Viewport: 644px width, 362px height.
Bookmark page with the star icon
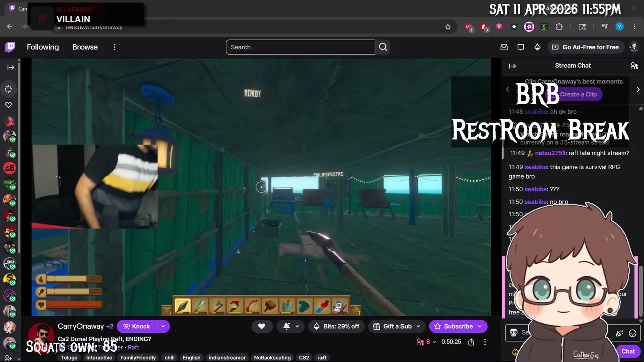(448, 27)
